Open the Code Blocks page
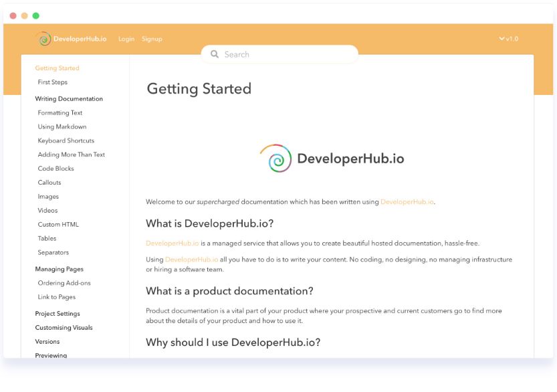 (x=55, y=168)
